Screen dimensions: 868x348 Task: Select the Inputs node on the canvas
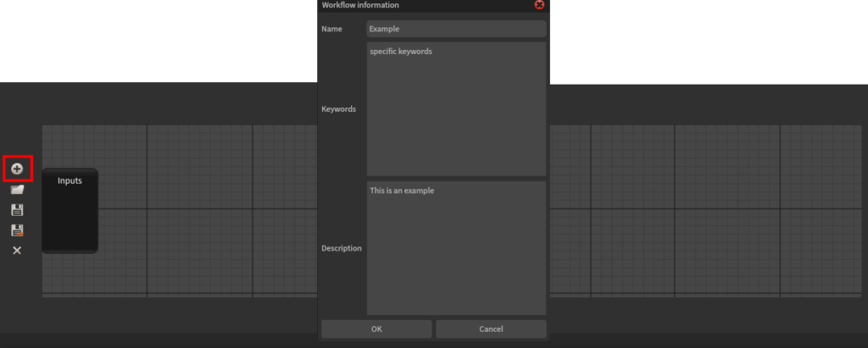click(70, 211)
